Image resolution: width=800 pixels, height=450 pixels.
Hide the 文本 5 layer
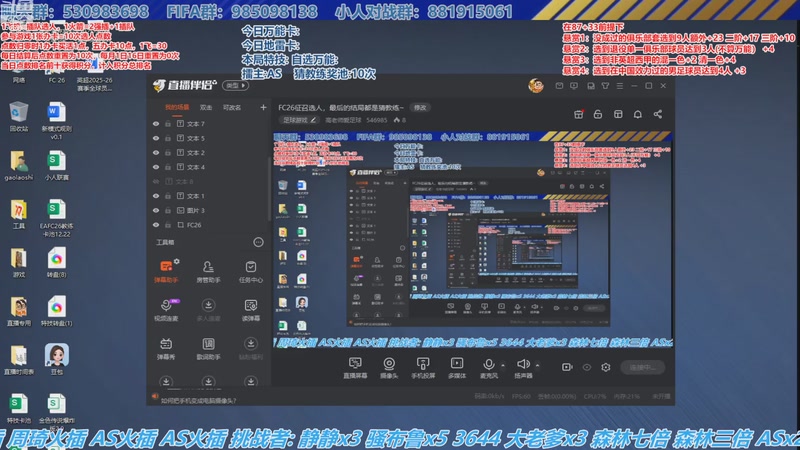pyautogui.click(x=156, y=138)
